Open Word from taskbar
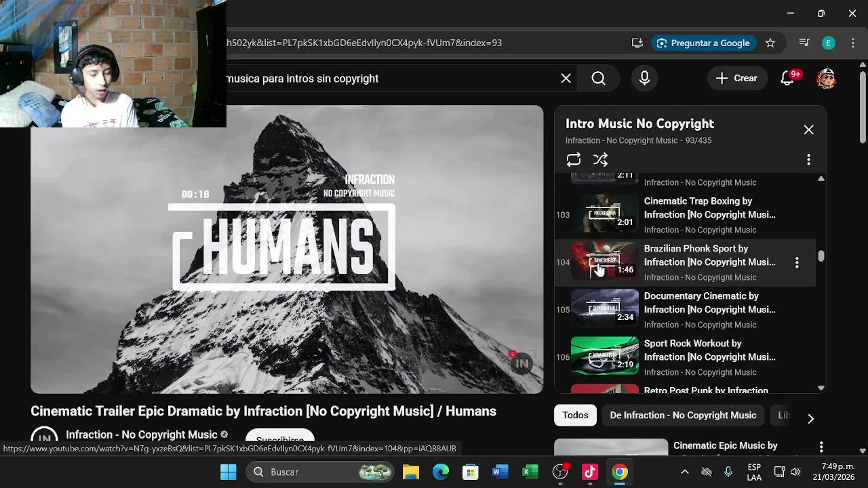This screenshot has height=488, width=868. click(x=500, y=472)
